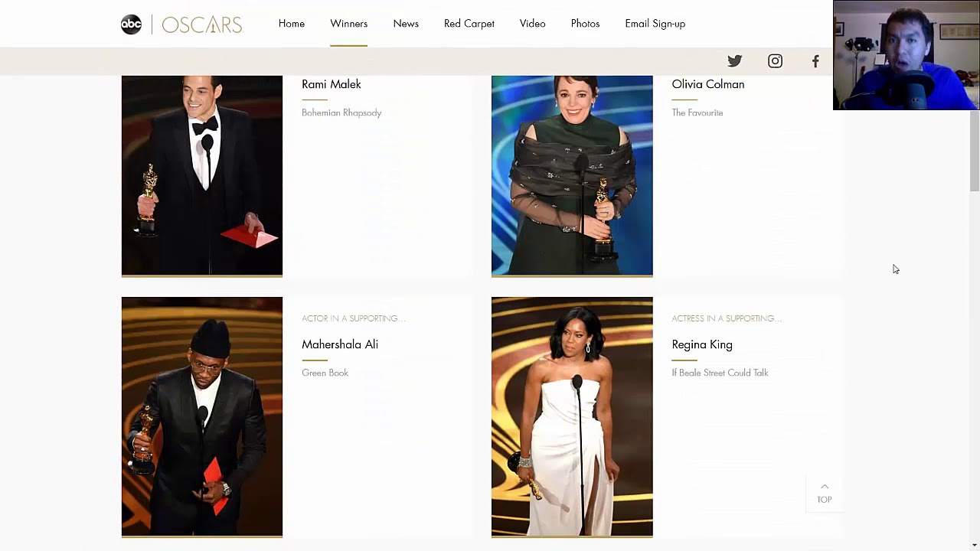Click the OSCARS logo
The width and height of the screenshot is (980, 551).
coord(202,24)
